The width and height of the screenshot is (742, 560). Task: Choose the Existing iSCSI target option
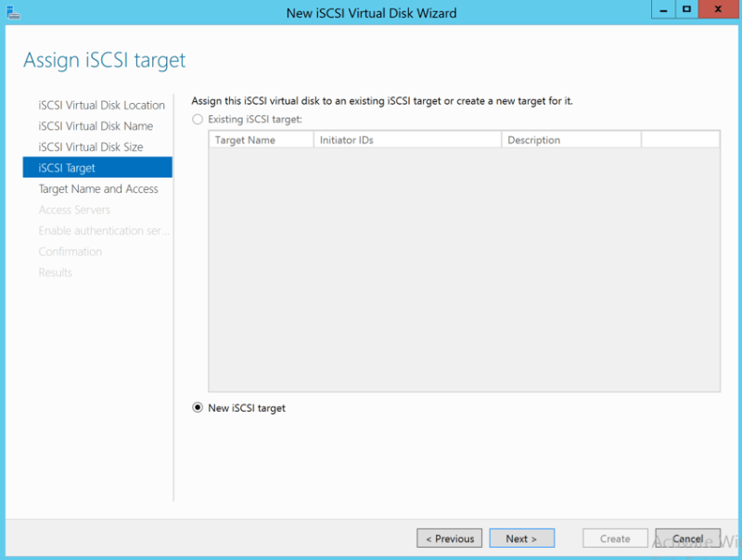tap(198, 120)
